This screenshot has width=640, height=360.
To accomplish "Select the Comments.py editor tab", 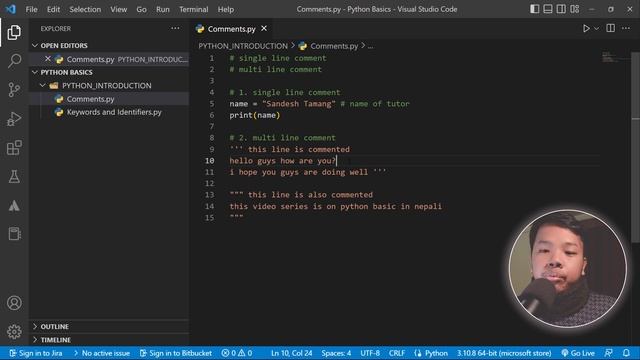I will click(x=231, y=29).
